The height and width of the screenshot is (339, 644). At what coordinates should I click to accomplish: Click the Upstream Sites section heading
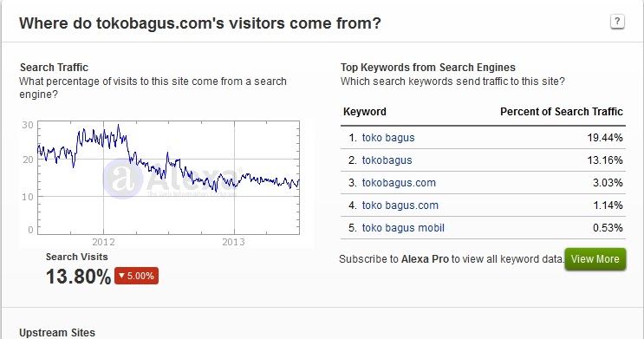(x=57, y=332)
